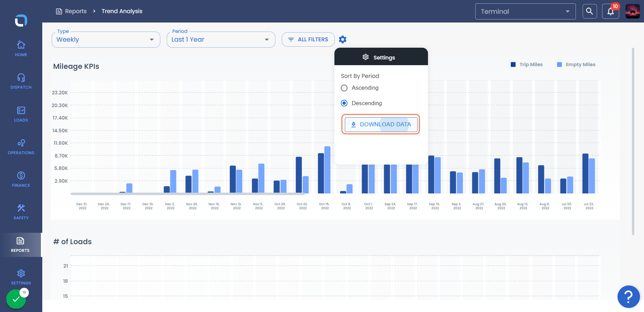
Task: Click the Dec 31, 2022 axis label
Action: click(x=82, y=206)
